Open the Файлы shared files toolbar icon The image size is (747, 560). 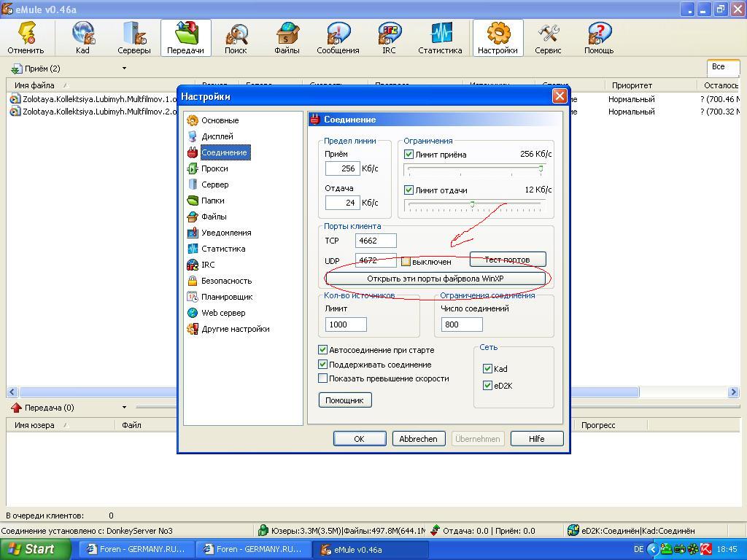(x=287, y=38)
